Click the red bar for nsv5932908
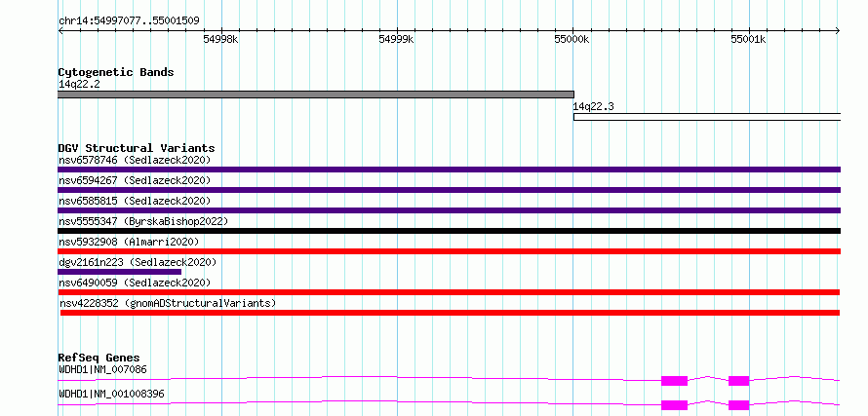868x416 pixels. pos(449,251)
